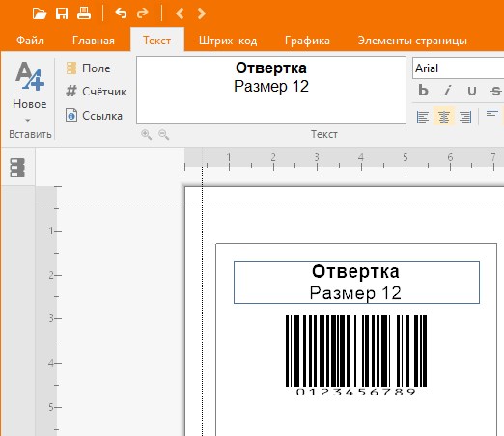This screenshot has width=504, height=436.
Task: Insert a Счётчик counter
Action: click(97, 92)
